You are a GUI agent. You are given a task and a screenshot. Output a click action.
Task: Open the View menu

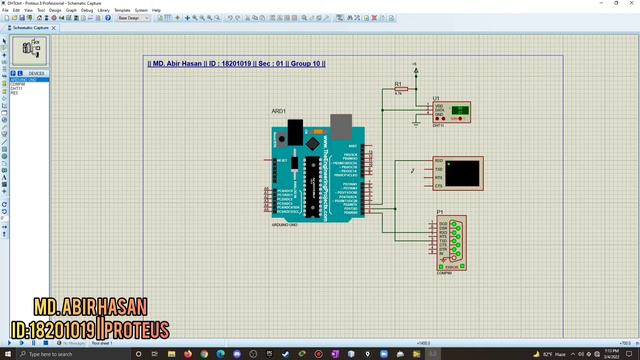pyautogui.click(x=29, y=10)
